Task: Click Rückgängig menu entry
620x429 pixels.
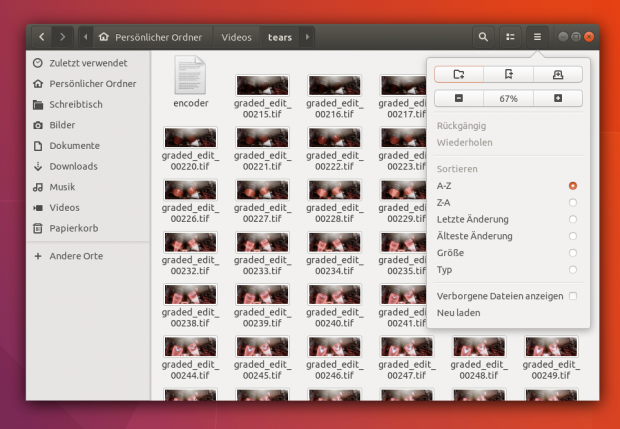Action: tap(508, 126)
